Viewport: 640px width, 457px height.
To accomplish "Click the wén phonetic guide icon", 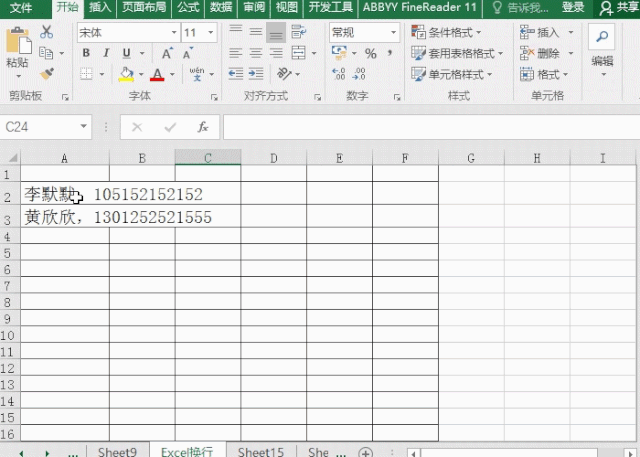I will (197, 74).
